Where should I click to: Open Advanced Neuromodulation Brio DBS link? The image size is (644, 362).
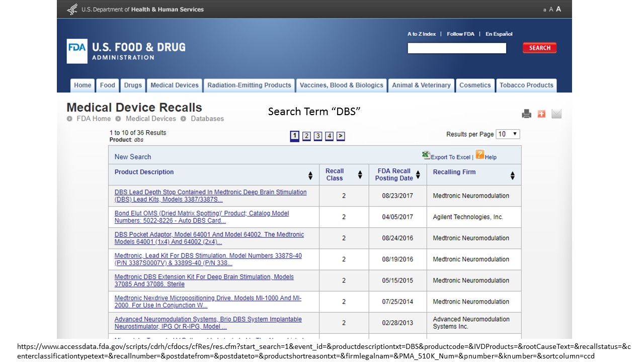208,322
